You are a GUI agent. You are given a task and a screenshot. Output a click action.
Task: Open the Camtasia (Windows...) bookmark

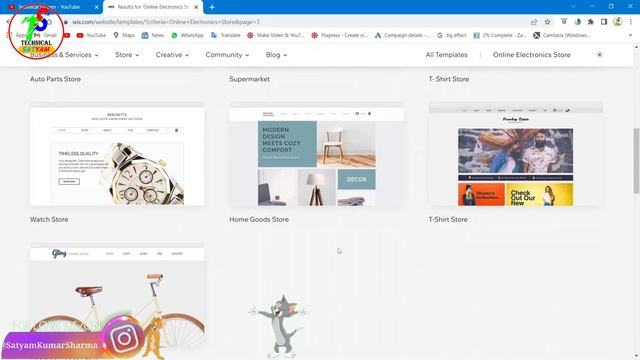tap(562, 36)
